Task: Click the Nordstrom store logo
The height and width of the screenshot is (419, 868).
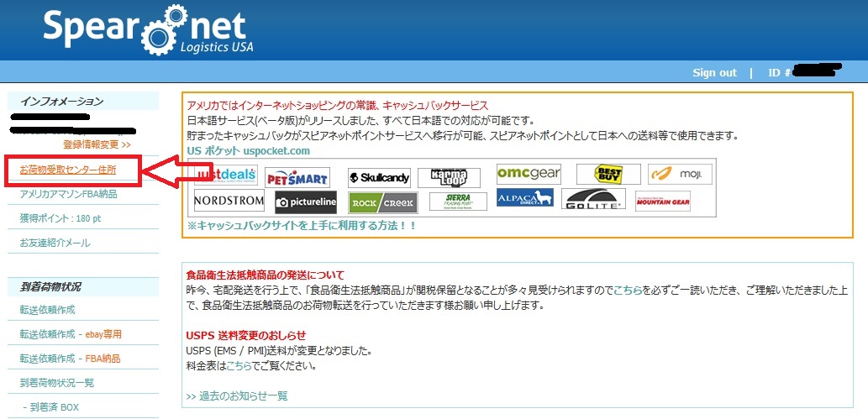Action: point(229,201)
